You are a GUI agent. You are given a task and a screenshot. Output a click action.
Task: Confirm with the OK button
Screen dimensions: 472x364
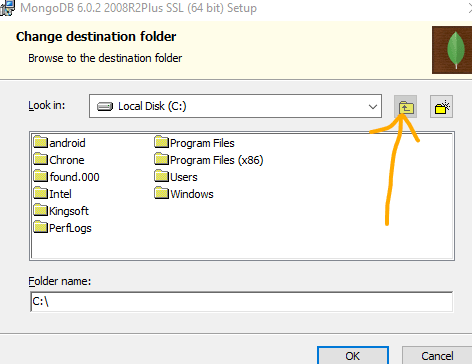pos(353,355)
